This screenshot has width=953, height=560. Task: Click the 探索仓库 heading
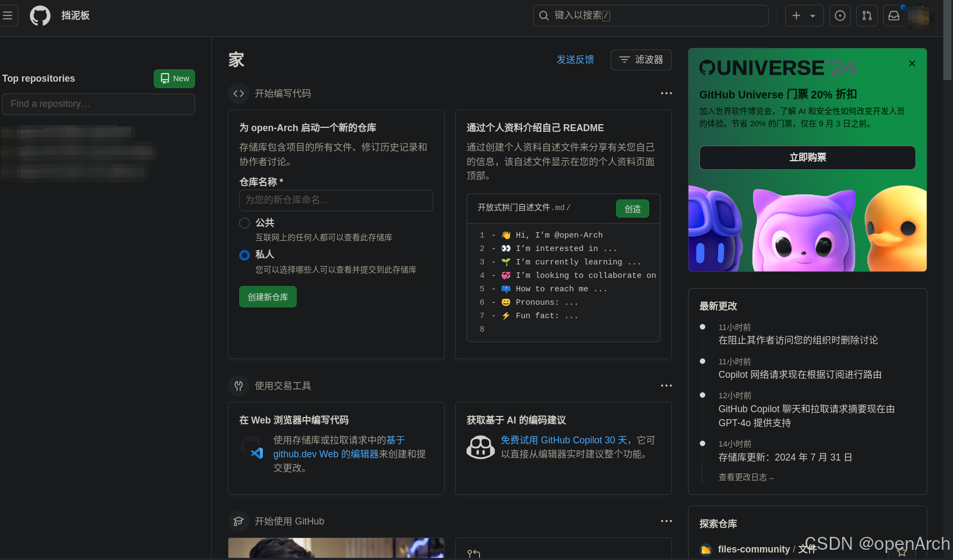[x=718, y=523]
